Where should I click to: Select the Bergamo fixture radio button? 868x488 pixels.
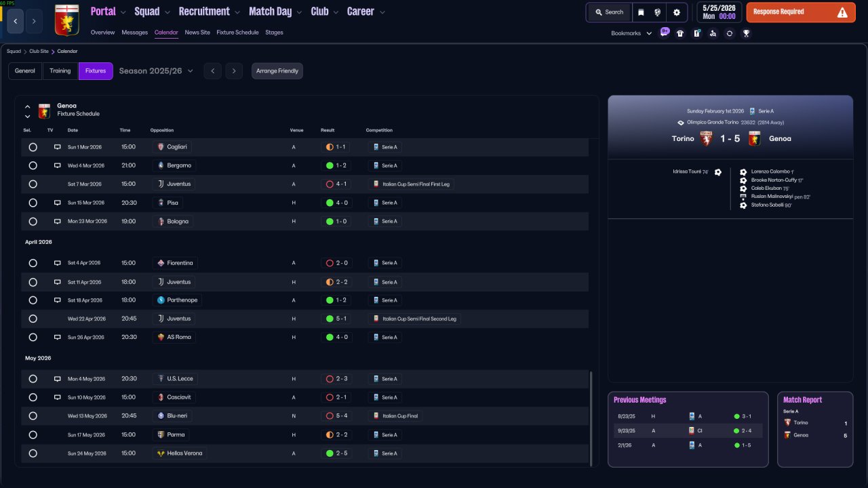pos(33,165)
